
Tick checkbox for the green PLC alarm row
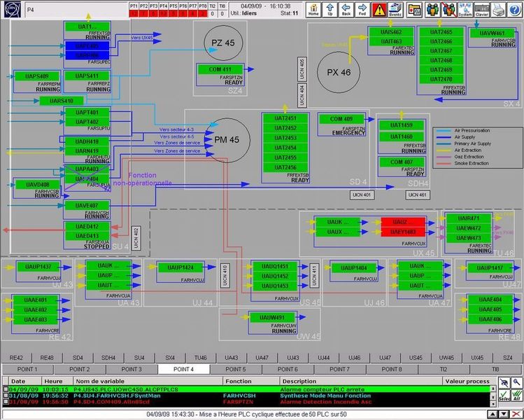(x=6, y=389)
